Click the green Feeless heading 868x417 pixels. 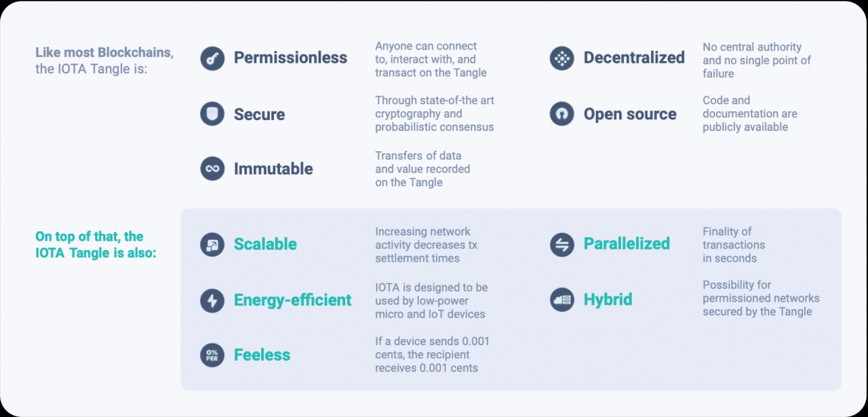click(x=262, y=355)
